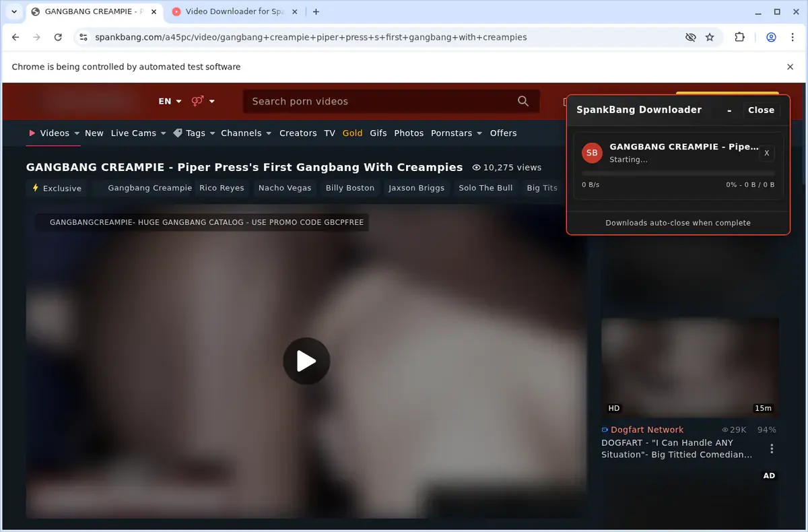
Task: Cancel the download with the X button
Action: 766,153
